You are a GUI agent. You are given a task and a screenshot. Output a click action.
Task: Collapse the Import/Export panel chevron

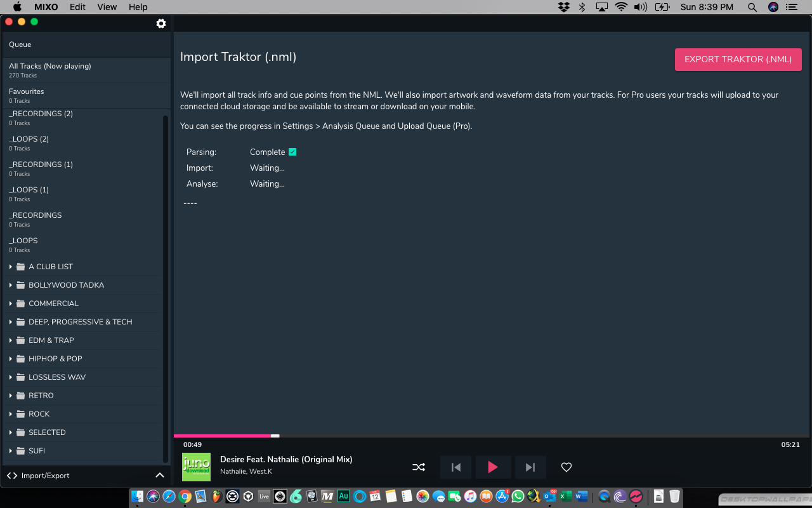pos(160,476)
